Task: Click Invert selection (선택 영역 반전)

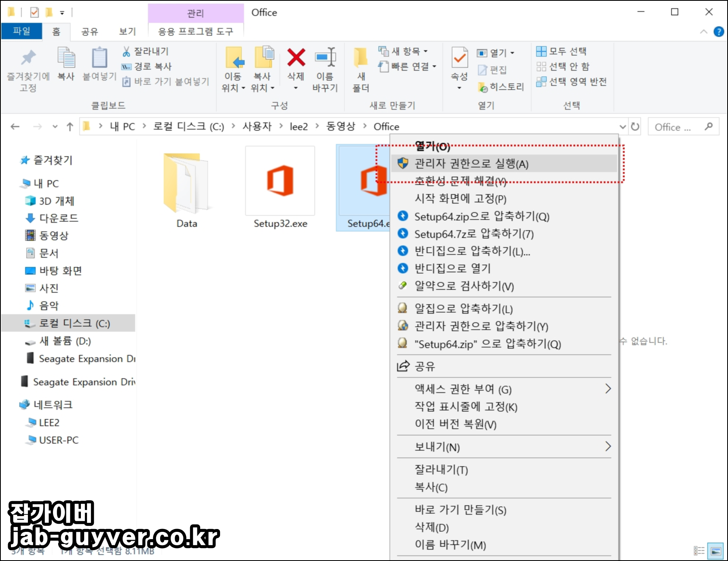Action: coord(571,82)
